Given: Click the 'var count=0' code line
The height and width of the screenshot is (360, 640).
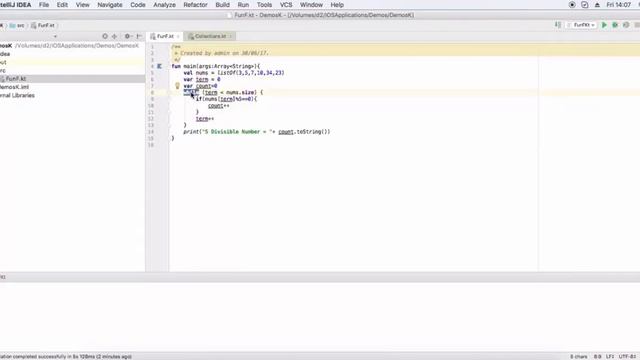Looking at the screenshot, I should tap(200, 86).
